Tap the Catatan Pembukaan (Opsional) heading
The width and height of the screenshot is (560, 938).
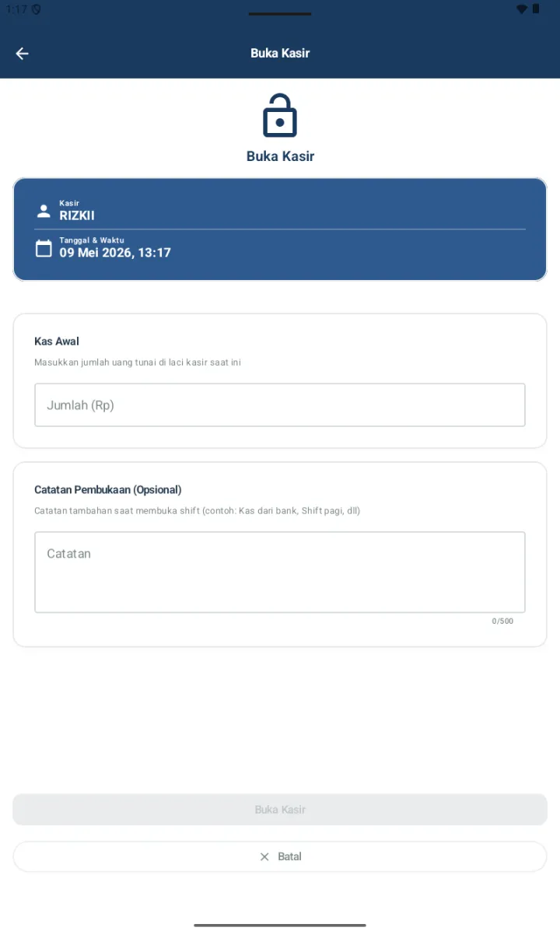pyautogui.click(x=108, y=490)
